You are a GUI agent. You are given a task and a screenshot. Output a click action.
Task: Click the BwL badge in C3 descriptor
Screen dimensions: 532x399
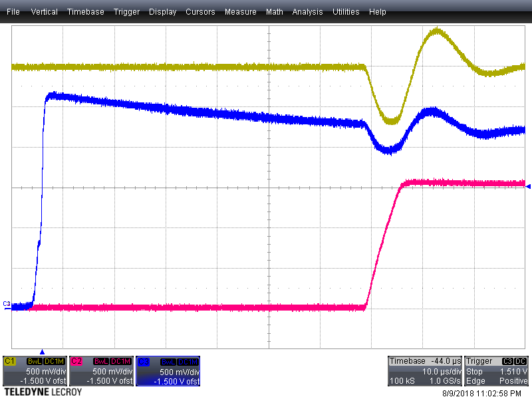pyautogui.click(x=168, y=362)
